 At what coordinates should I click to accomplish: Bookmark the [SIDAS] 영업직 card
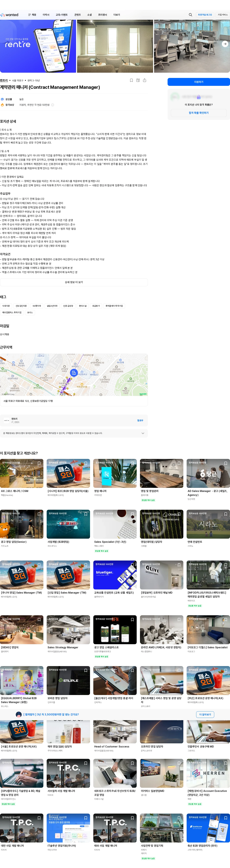(39, 620)
